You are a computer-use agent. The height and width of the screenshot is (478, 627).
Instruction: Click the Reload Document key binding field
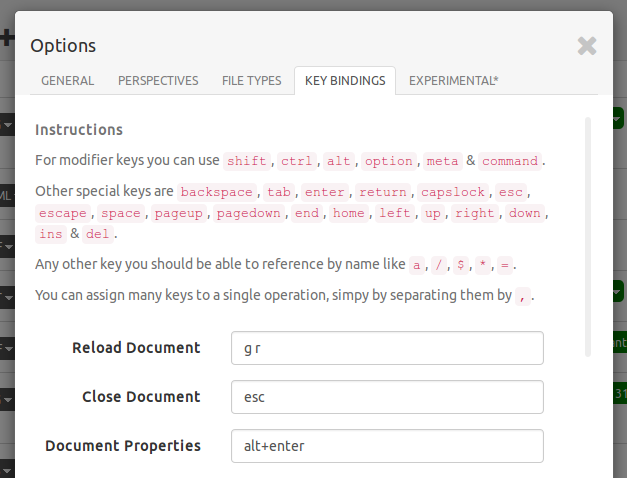(386, 348)
